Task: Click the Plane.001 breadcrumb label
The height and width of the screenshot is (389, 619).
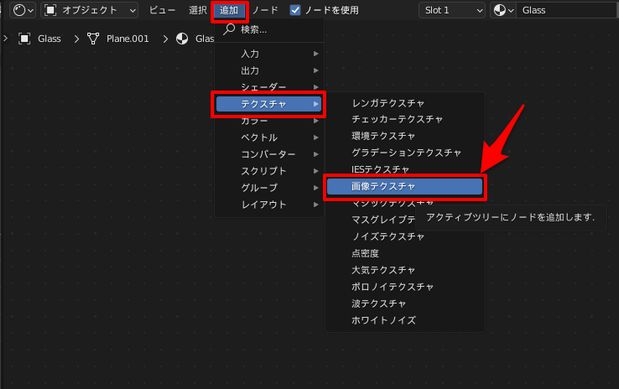Action: 128,39
